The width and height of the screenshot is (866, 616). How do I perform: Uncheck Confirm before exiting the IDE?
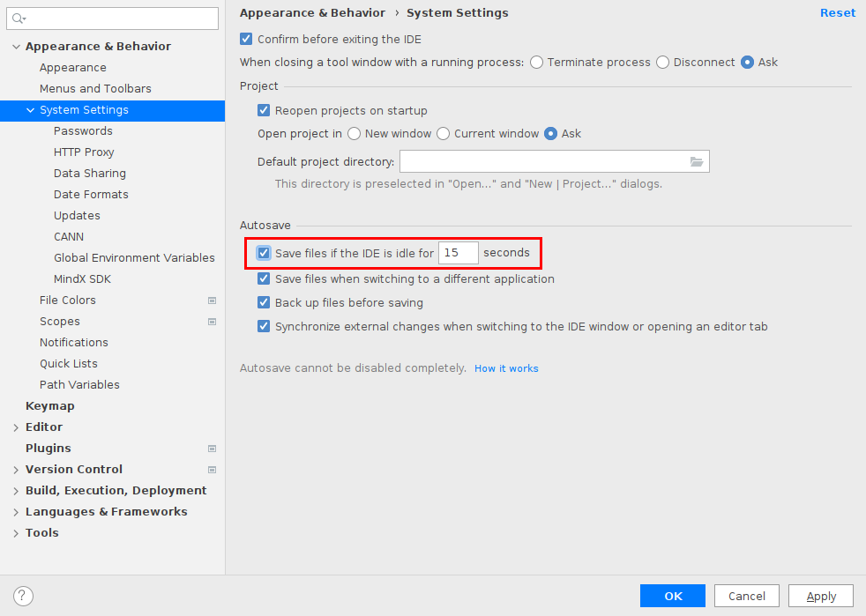[246, 39]
